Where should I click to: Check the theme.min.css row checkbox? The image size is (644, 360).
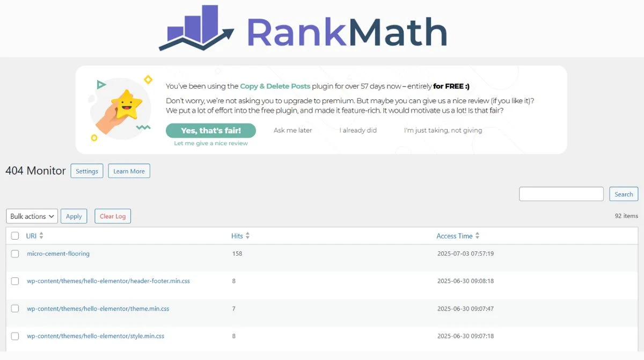click(x=15, y=308)
